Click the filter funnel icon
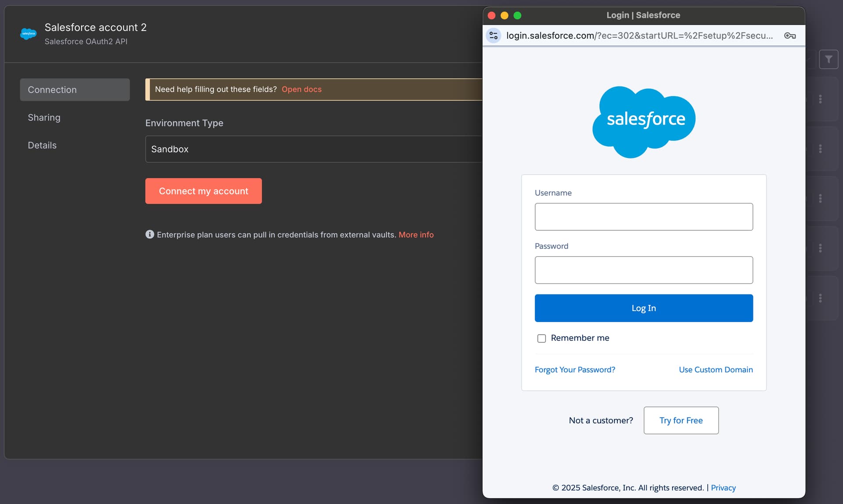Screen dimensions: 843x504 pyautogui.click(x=828, y=59)
